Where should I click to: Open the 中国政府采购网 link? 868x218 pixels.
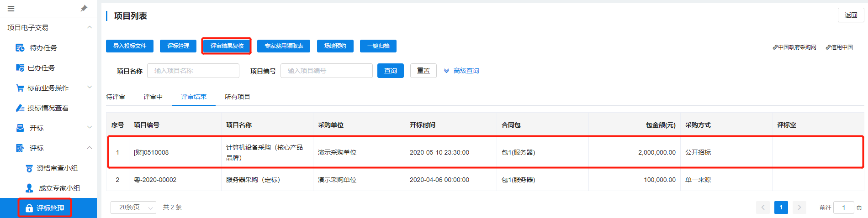point(794,47)
